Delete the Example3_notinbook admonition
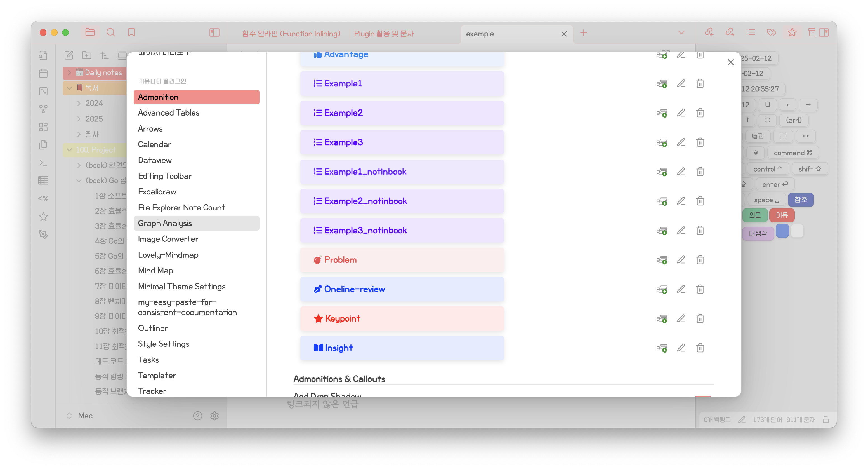Screen dimensions: 868x469 point(700,230)
